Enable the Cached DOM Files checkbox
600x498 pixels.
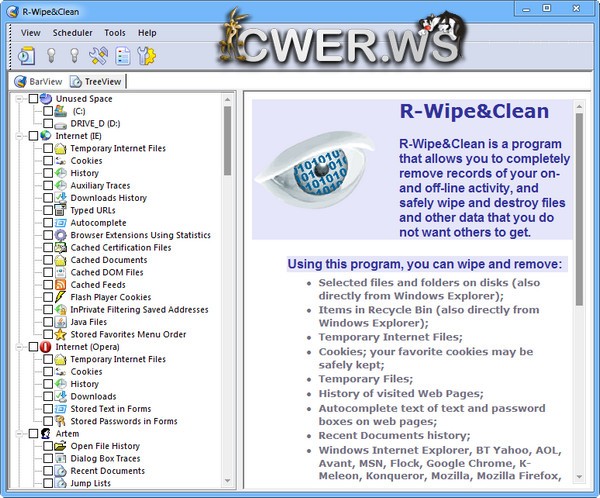(x=48, y=272)
